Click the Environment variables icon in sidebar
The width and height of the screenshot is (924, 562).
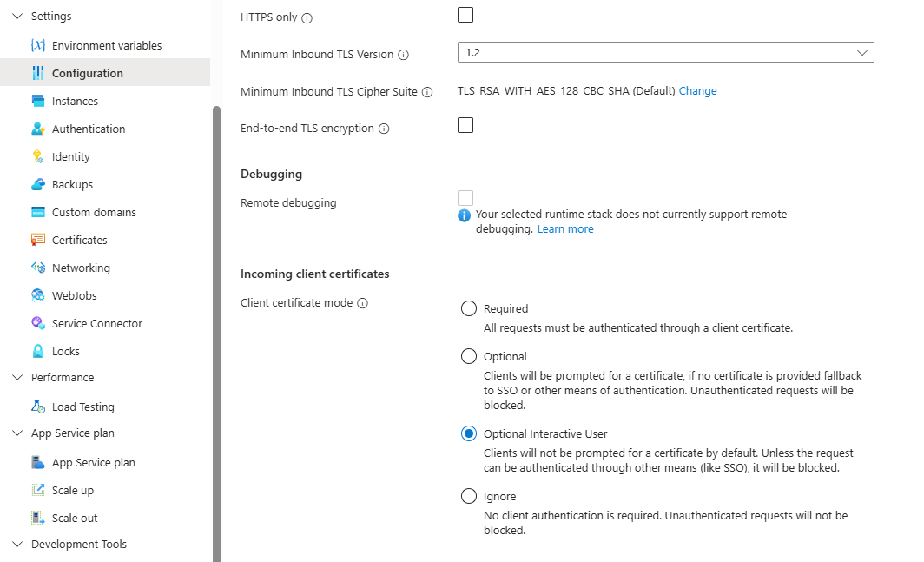[37, 45]
